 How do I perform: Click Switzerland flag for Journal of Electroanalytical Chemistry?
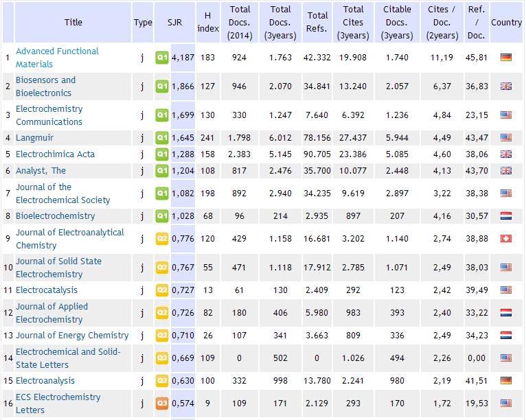(506, 239)
